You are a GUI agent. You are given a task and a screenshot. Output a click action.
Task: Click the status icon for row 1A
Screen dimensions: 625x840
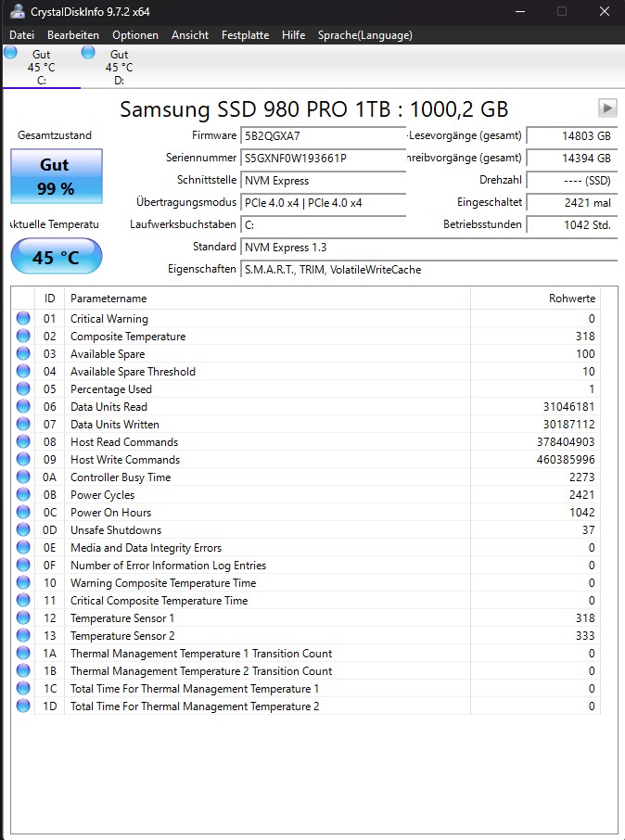[23, 653]
